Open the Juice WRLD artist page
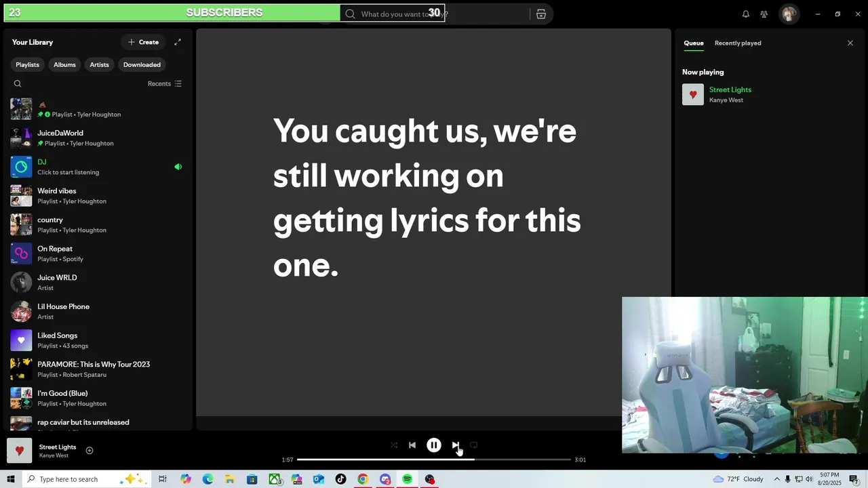 point(98,283)
